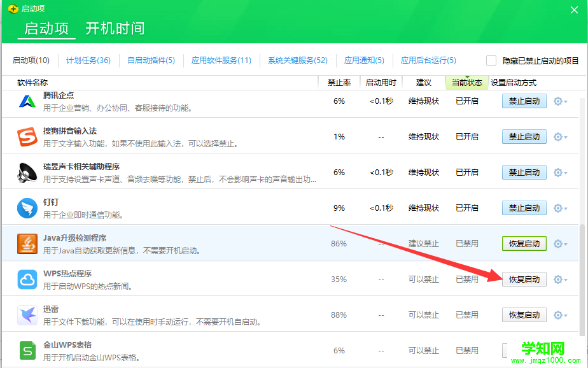
Task: Click the 88% 禁止率 value for 迅雷
Action: [x=339, y=315]
